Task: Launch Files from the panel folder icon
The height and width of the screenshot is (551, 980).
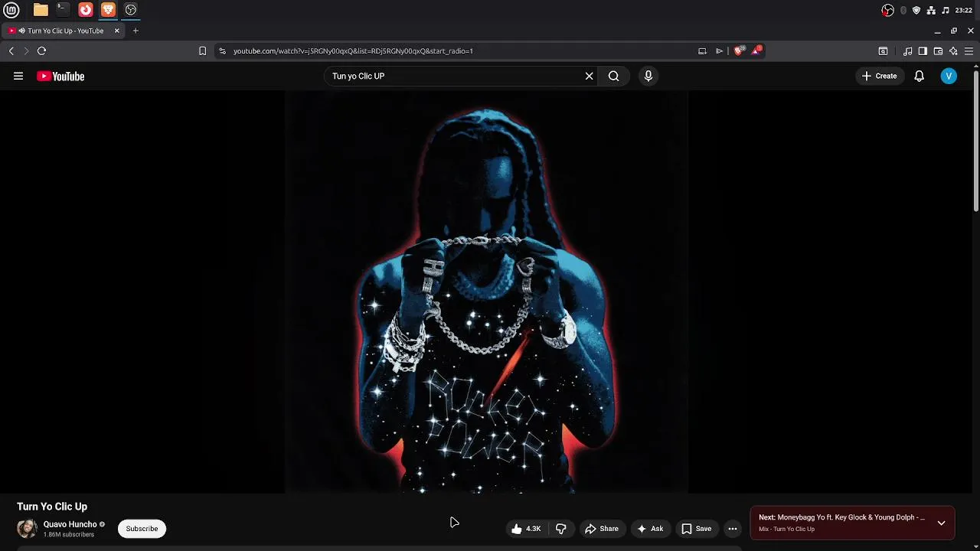Action: [41, 10]
